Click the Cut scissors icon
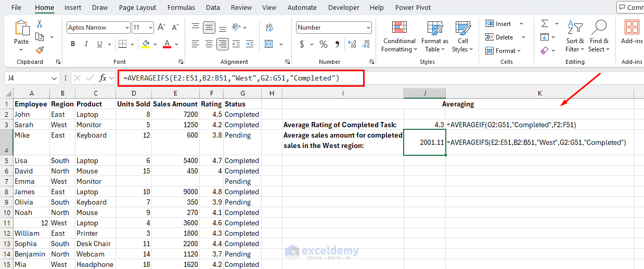Viewport: 644px width, 269px height. (39, 24)
